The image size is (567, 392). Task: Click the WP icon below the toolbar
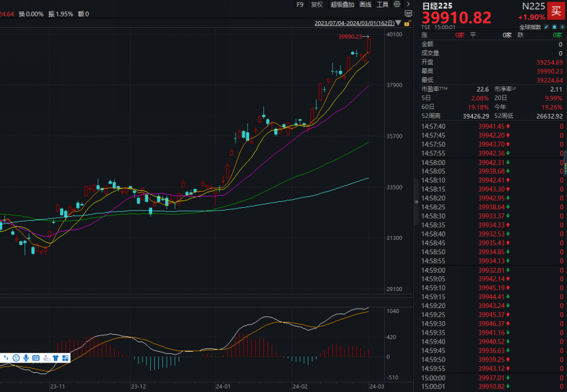point(408,13)
